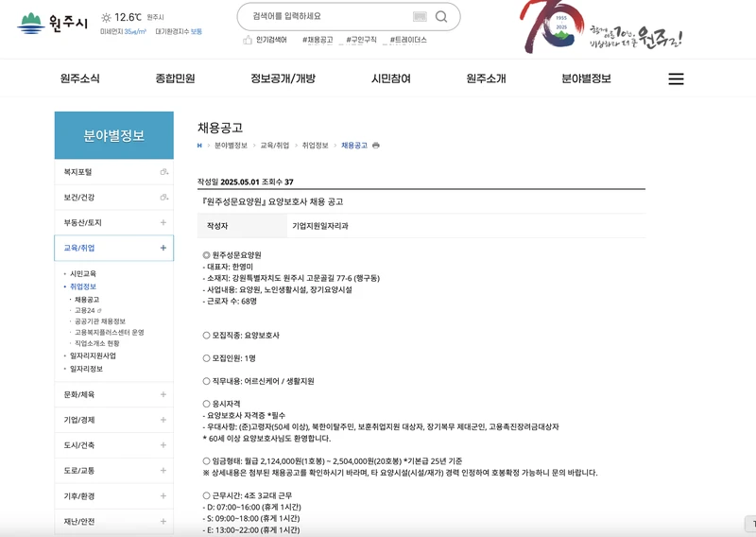
Task: Click the Wonju city logo
Action: click(x=53, y=23)
